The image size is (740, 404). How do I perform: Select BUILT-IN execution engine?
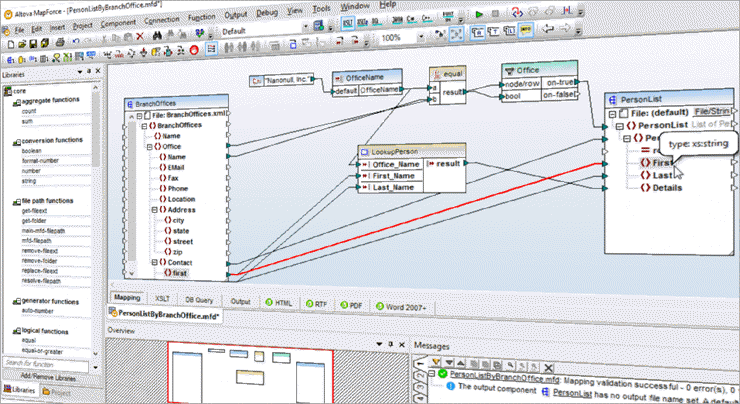pyautogui.click(x=448, y=17)
